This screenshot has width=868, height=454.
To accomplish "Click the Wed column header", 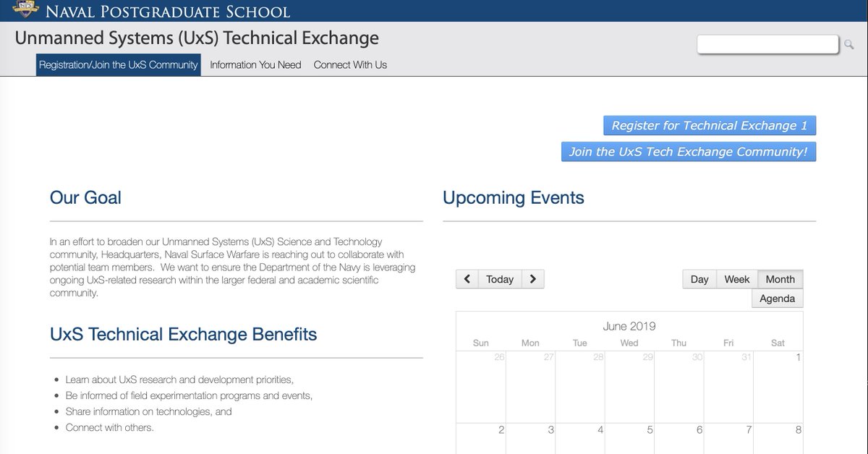I will click(629, 343).
